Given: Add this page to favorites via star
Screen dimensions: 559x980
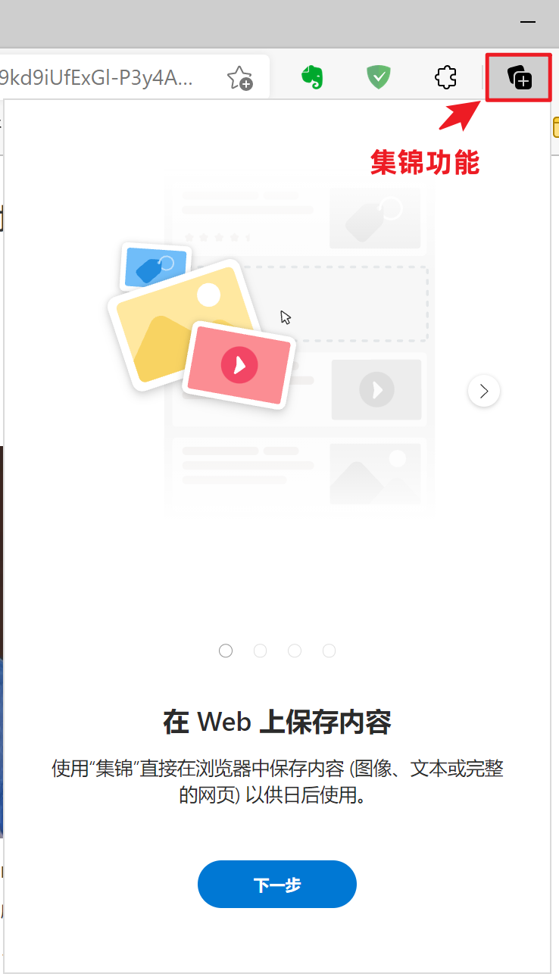Looking at the screenshot, I should (239, 77).
